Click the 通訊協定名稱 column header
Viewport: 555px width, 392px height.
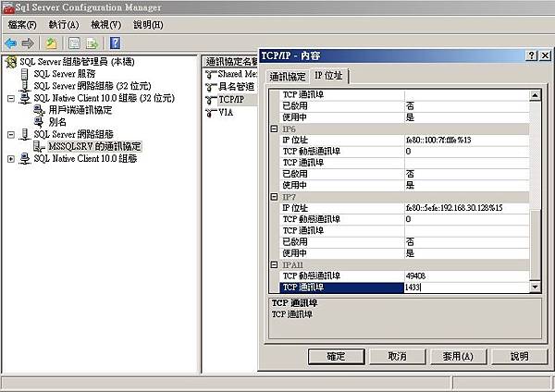pyautogui.click(x=230, y=62)
